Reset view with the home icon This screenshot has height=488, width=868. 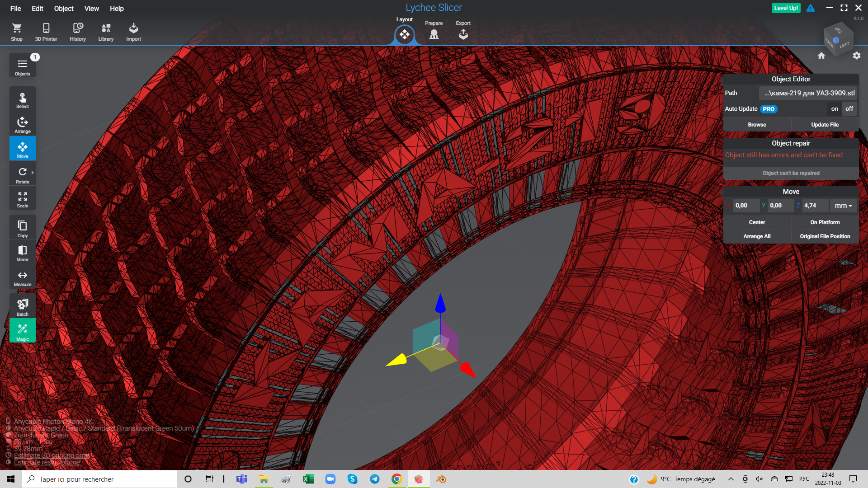821,56
